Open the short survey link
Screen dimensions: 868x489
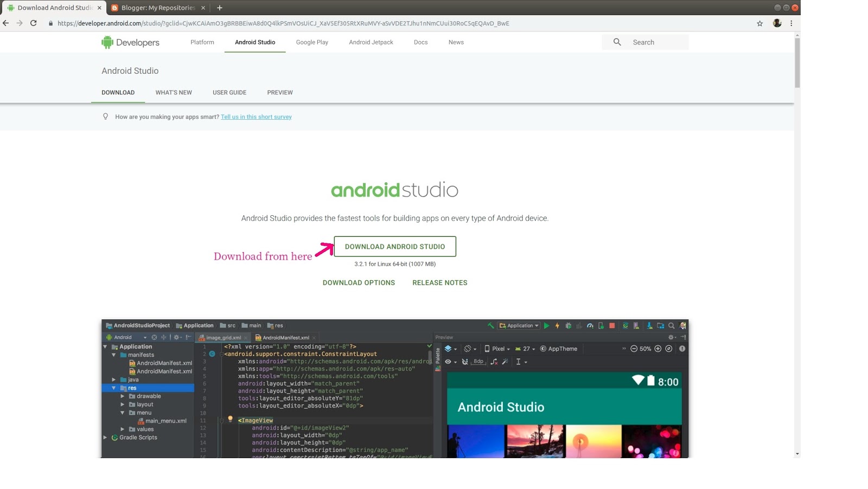[256, 117]
